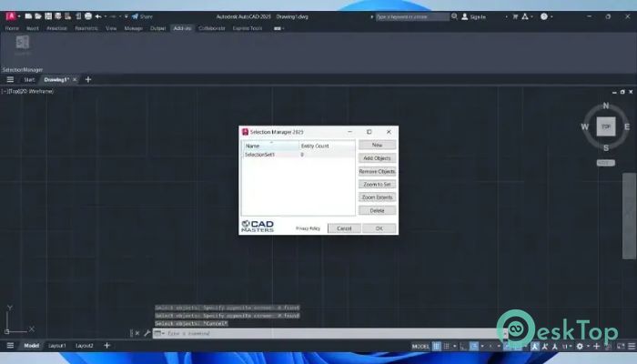This screenshot has height=364, width=637.
Task: Open the status bar customization menu icon
Action: pos(632,346)
